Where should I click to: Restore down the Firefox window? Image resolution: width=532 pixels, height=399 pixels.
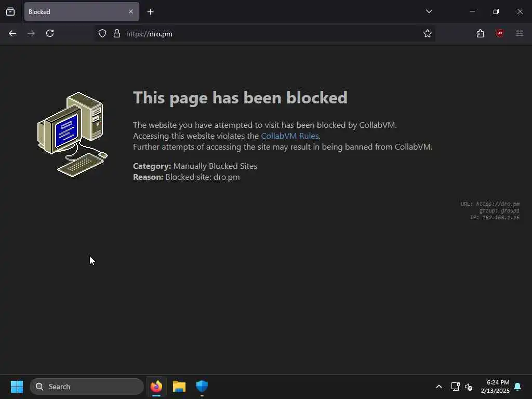click(x=496, y=11)
